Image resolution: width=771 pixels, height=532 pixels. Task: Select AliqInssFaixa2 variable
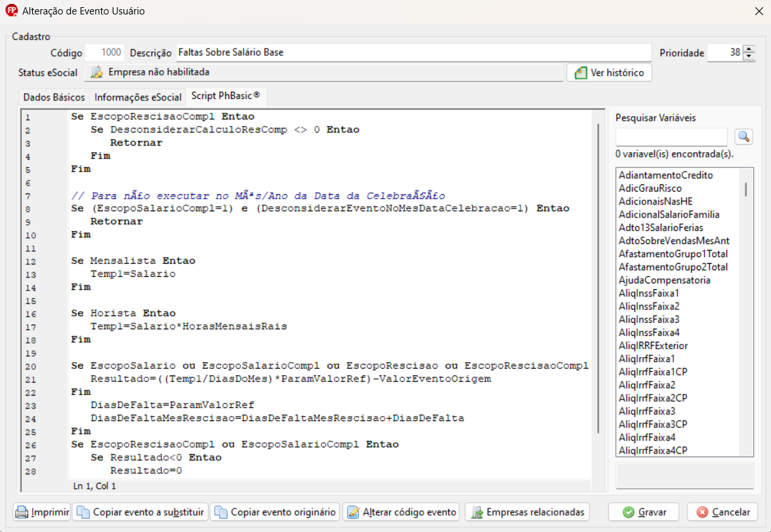click(648, 306)
